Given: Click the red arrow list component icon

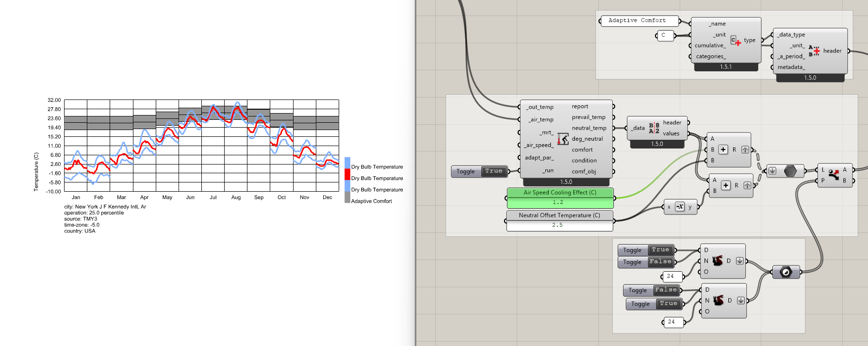Looking at the screenshot, I should [x=834, y=175].
